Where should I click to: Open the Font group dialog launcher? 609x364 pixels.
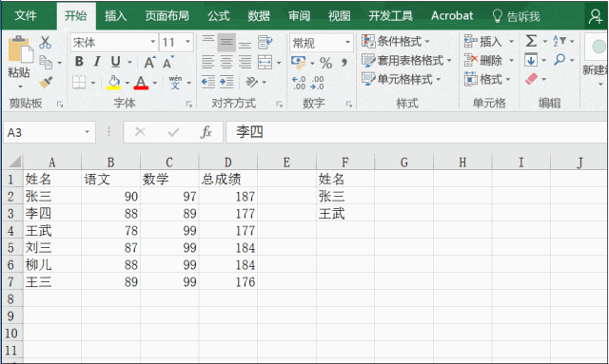(x=188, y=104)
